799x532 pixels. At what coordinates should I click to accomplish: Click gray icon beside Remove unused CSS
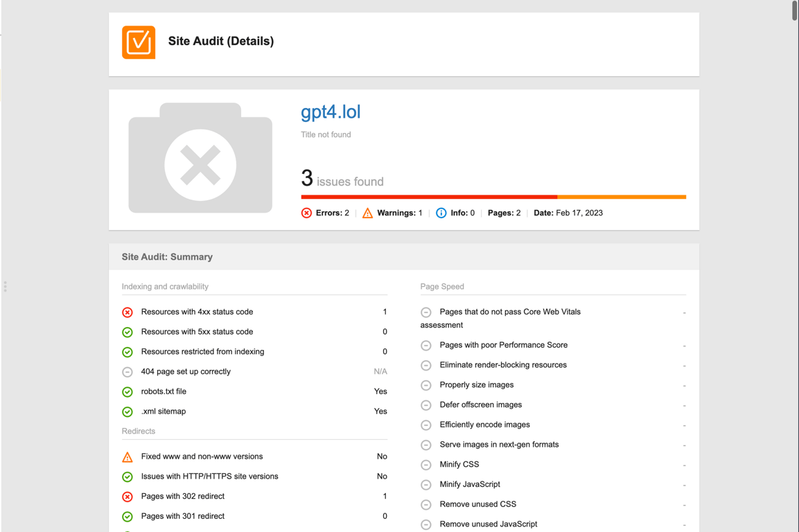pyautogui.click(x=426, y=504)
